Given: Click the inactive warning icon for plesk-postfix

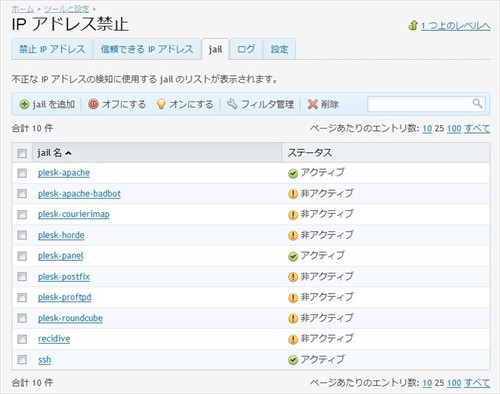Looking at the screenshot, I should (293, 277).
